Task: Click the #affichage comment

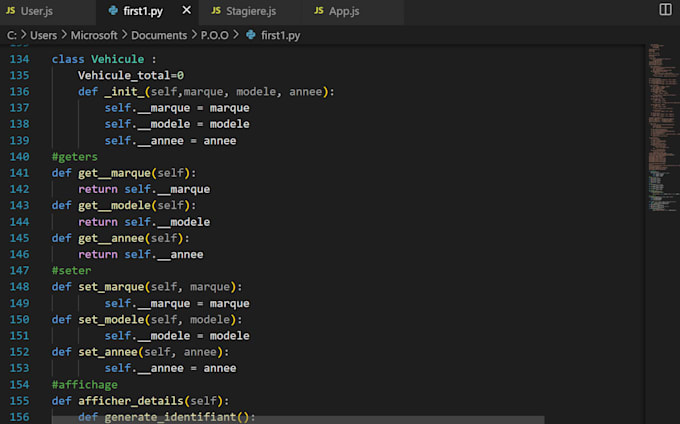Action: point(85,385)
